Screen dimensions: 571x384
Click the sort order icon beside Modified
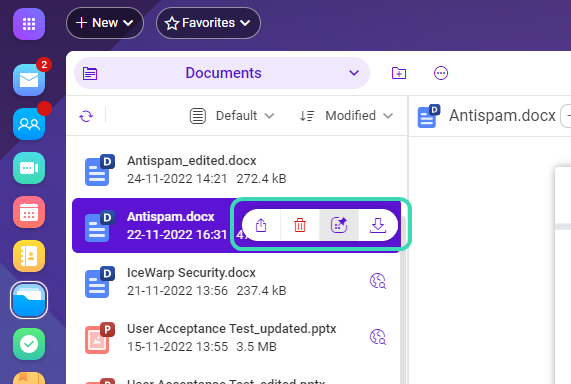(x=307, y=116)
